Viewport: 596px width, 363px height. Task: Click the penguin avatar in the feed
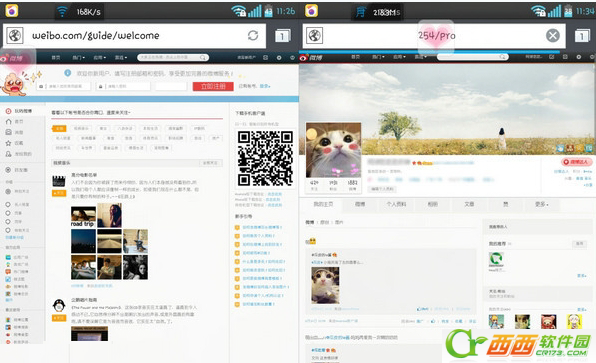pyautogui.click(x=59, y=306)
